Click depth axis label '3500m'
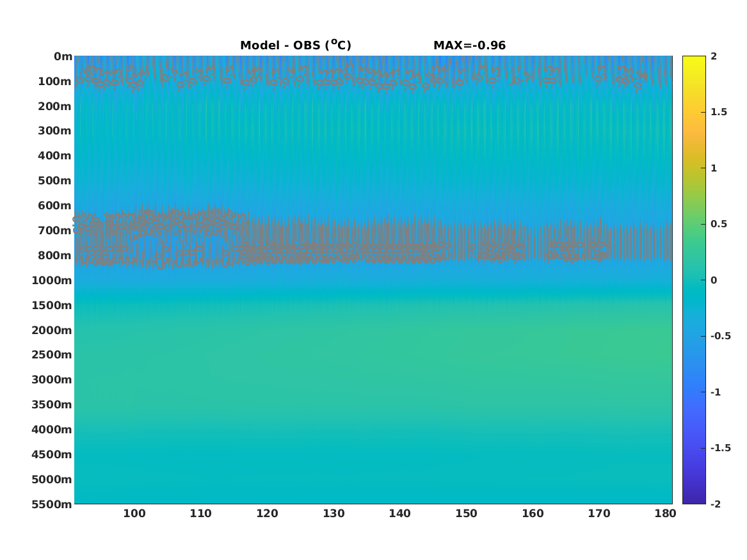 click(52, 404)
